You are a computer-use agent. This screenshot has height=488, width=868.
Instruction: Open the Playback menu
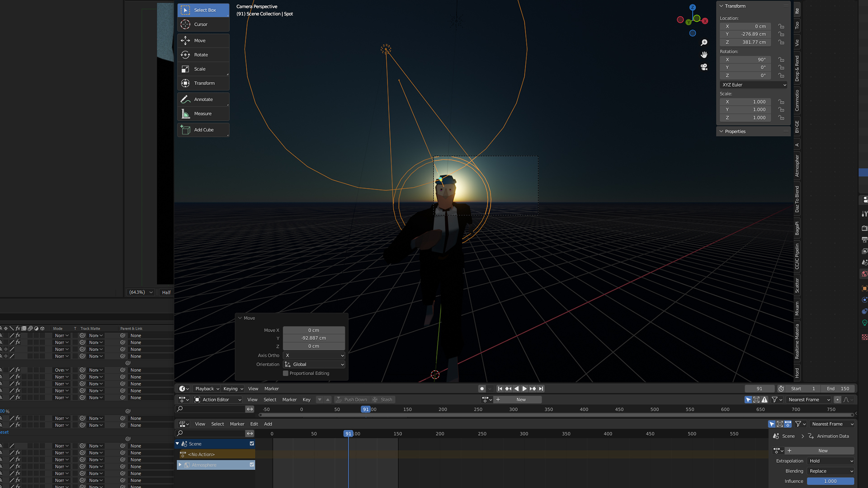(207, 389)
